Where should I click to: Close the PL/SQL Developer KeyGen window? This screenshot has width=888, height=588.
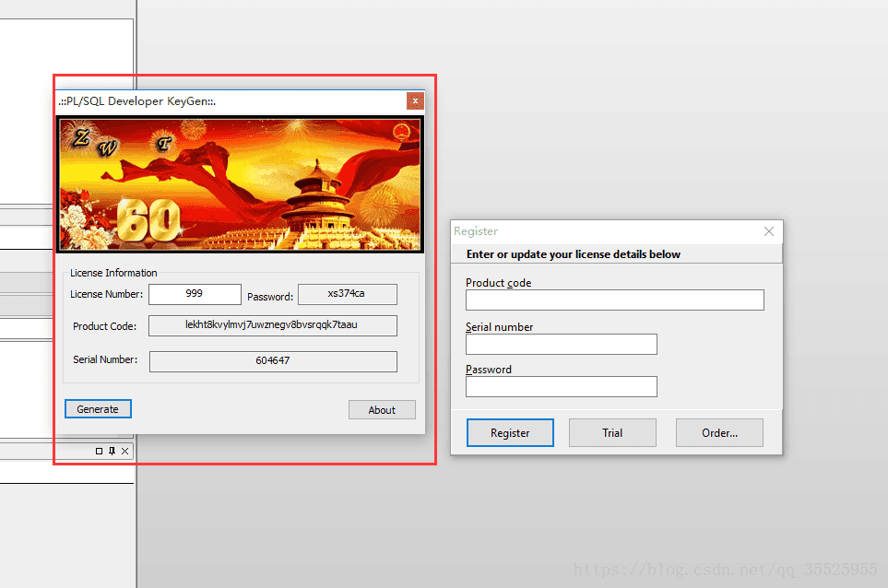click(x=415, y=100)
